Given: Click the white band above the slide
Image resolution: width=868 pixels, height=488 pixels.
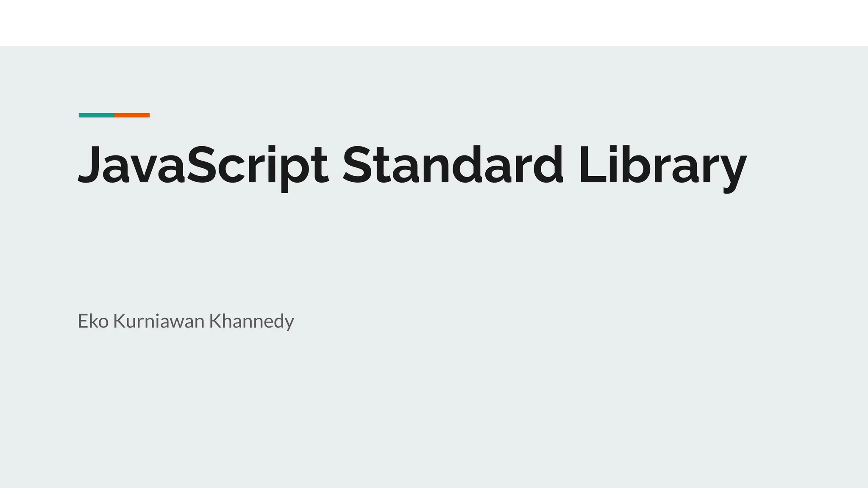Looking at the screenshot, I should click(434, 23).
